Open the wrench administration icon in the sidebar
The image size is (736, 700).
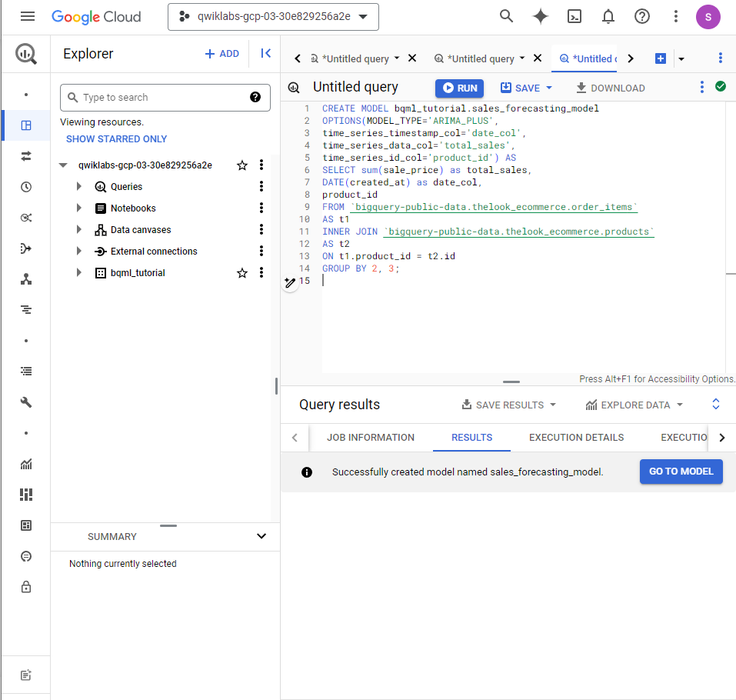click(x=26, y=402)
